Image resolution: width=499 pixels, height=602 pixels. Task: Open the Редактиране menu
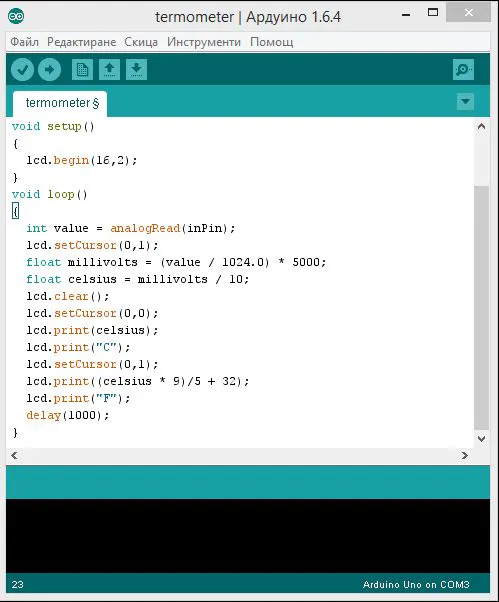click(81, 42)
